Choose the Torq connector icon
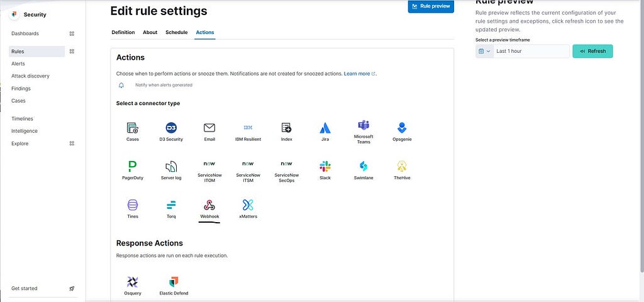Image resolution: width=644 pixels, height=302 pixels. coord(171,204)
